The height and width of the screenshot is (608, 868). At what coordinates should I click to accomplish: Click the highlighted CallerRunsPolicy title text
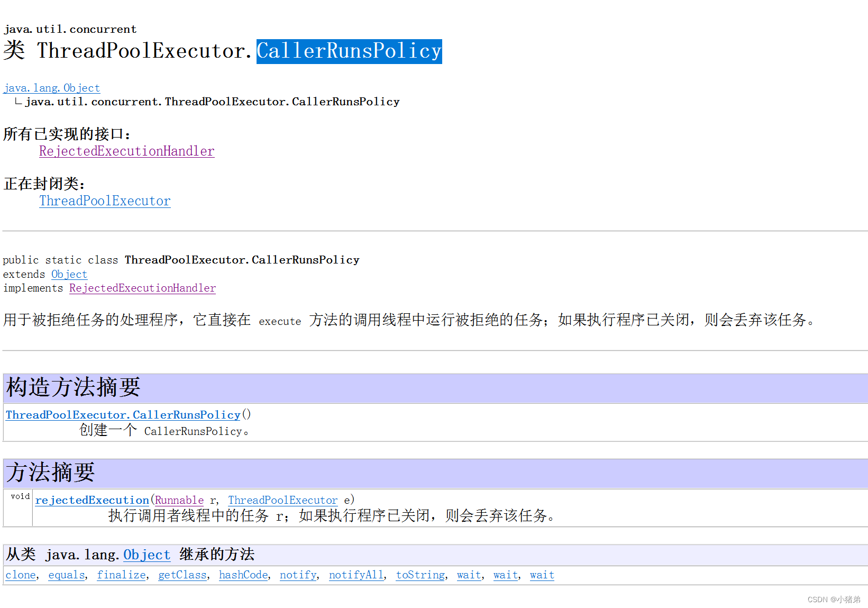click(349, 51)
